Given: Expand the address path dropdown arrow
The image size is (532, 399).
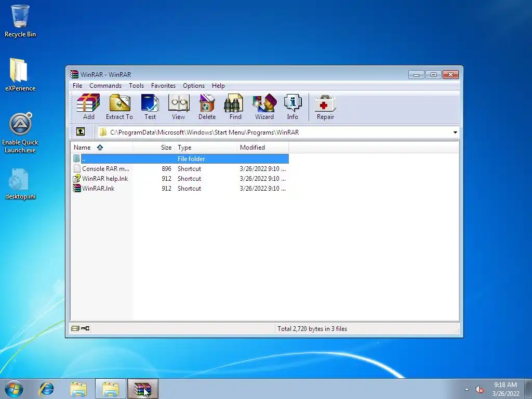Looking at the screenshot, I should click(455, 132).
